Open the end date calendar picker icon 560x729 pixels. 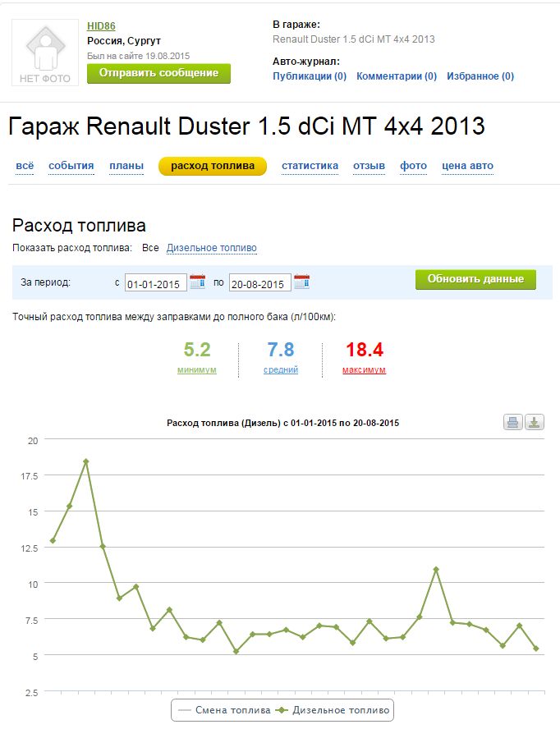point(302,282)
